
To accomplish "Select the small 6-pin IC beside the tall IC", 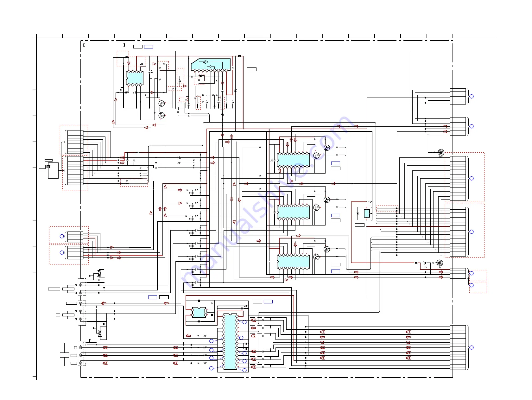I will pos(199,312).
